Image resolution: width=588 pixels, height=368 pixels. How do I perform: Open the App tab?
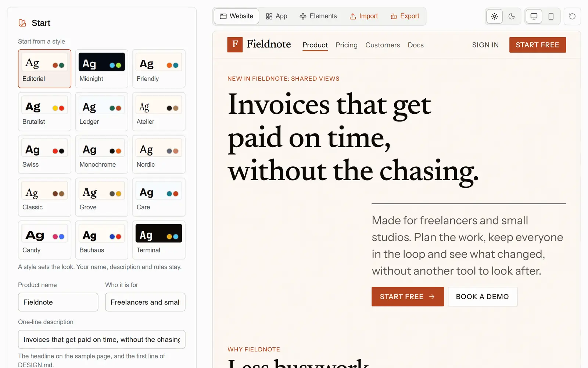276,16
